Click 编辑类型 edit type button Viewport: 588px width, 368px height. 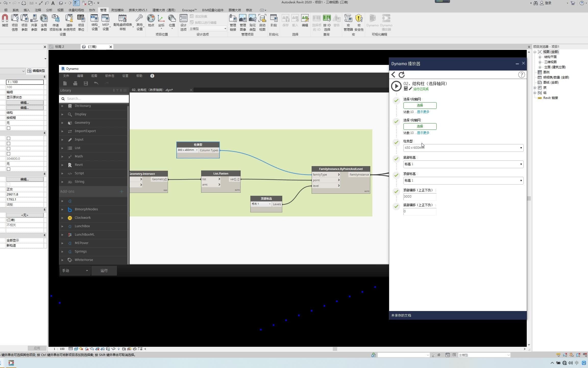pyautogui.click(x=36, y=71)
